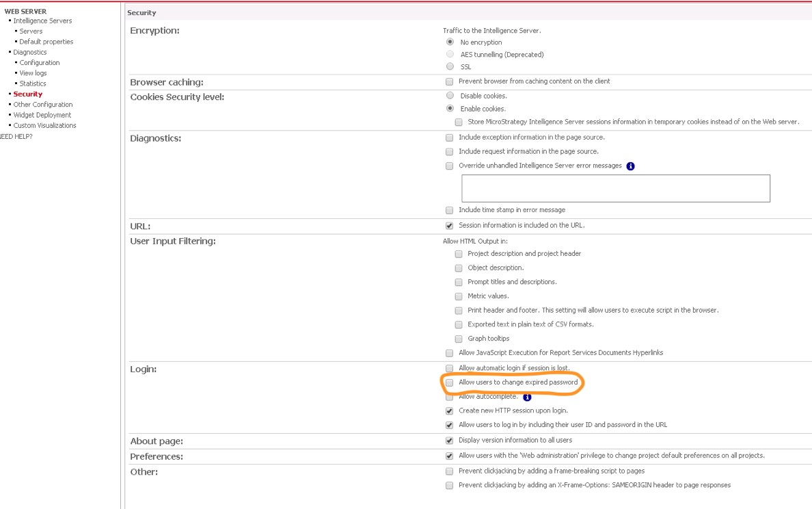This screenshot has height=509, width=812.
Task: Click the error message override text box
Action: (x=615, y=187)
